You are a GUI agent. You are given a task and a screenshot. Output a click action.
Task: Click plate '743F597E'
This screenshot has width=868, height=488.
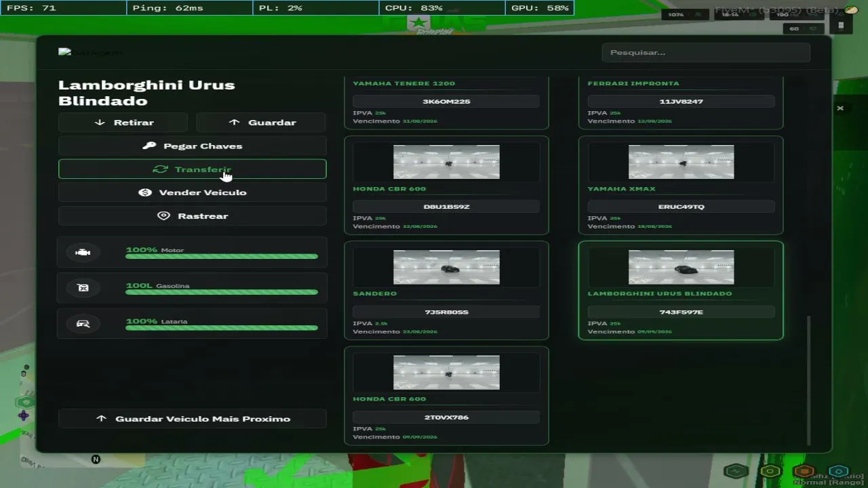tap(681, 312)
